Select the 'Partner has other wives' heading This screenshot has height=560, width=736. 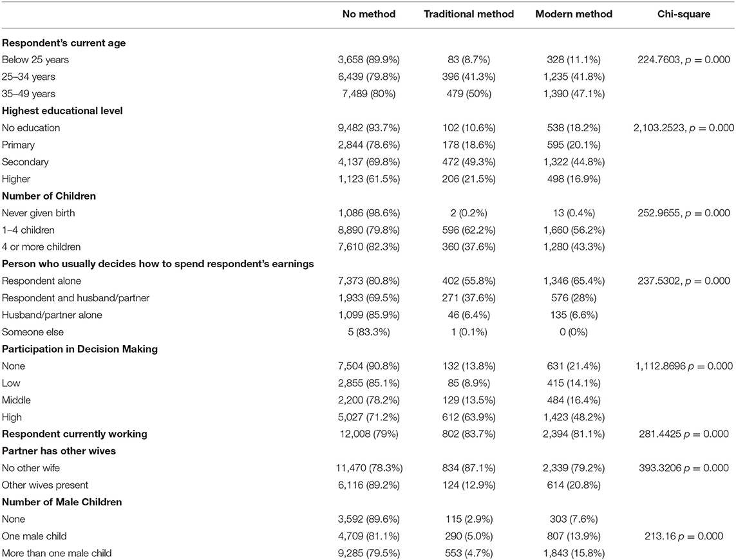point(59,451)
